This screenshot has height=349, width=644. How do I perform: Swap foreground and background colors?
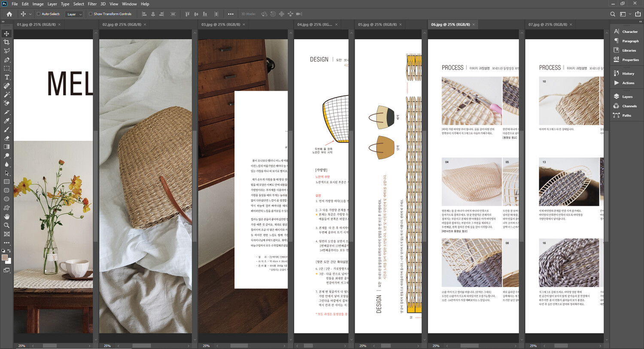pos(9,251)
